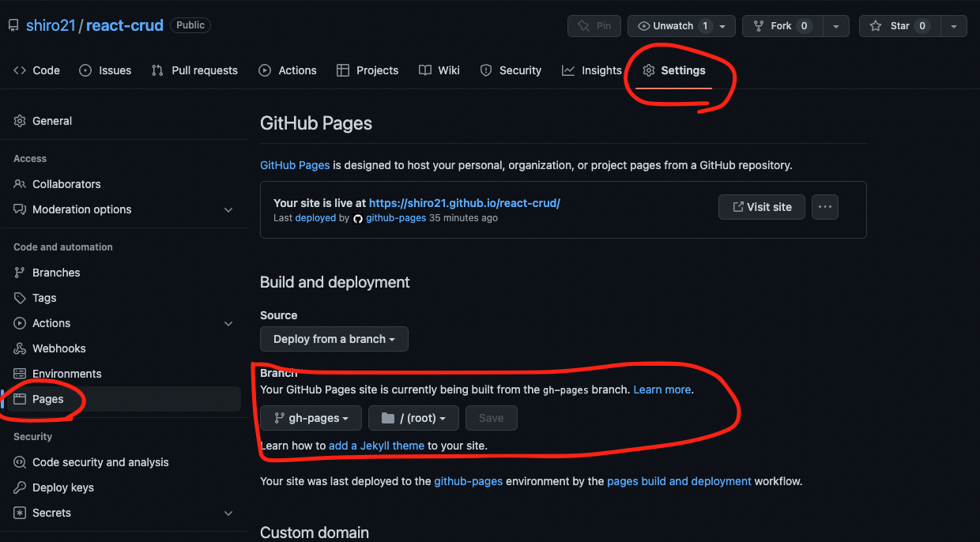The image size is (980, 542).
Task: Switch to the Issues tab
Action: point(105,70)
